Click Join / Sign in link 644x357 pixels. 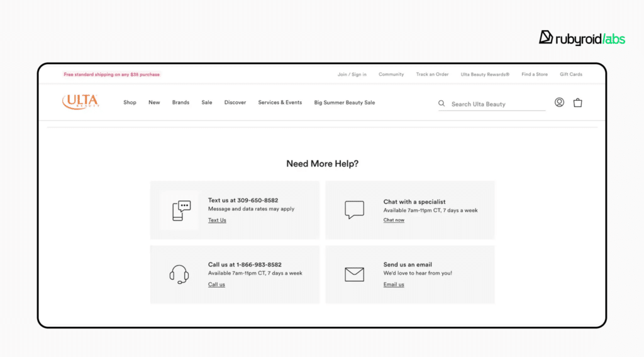click(352, 74)
